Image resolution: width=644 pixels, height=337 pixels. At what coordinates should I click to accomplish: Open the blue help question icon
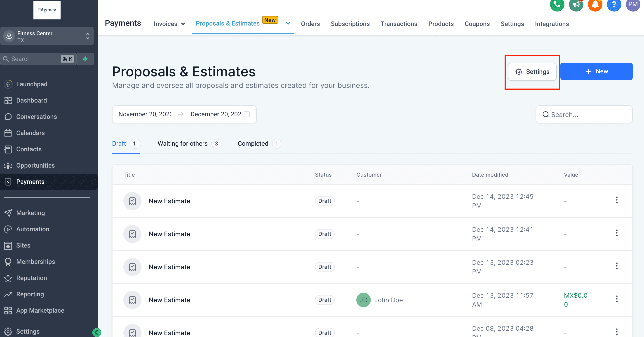[614, 5]
